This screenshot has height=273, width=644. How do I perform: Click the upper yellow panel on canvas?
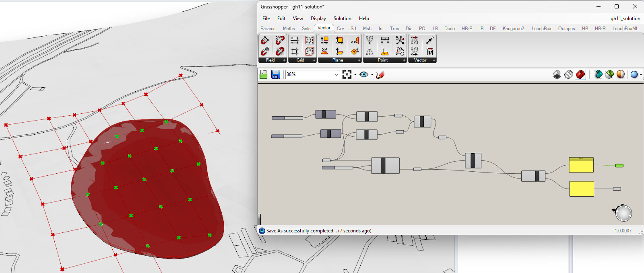[x=581, y=166]
